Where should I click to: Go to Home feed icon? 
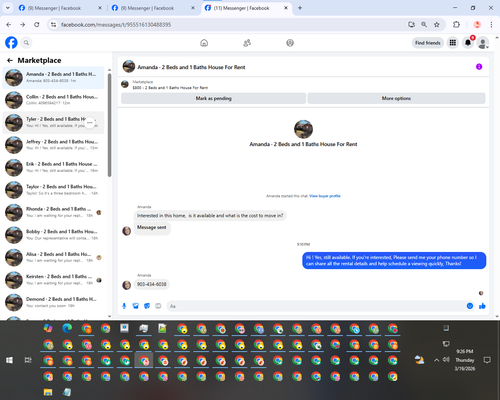coord(204,43)
